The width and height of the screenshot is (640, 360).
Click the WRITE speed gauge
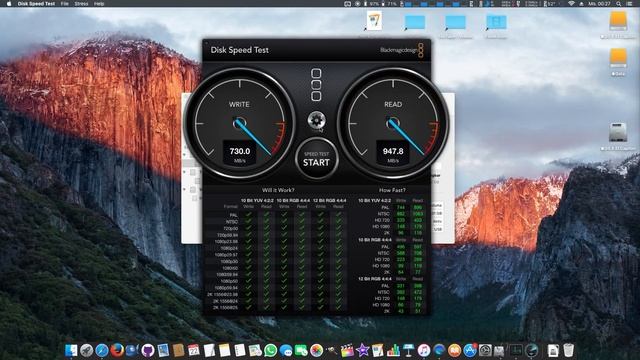tap(240, 123)
